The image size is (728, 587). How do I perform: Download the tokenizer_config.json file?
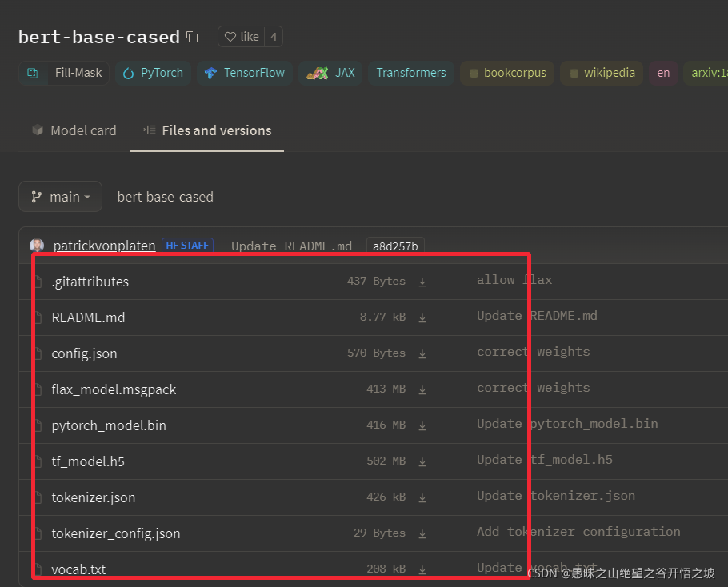pos(422,533)
